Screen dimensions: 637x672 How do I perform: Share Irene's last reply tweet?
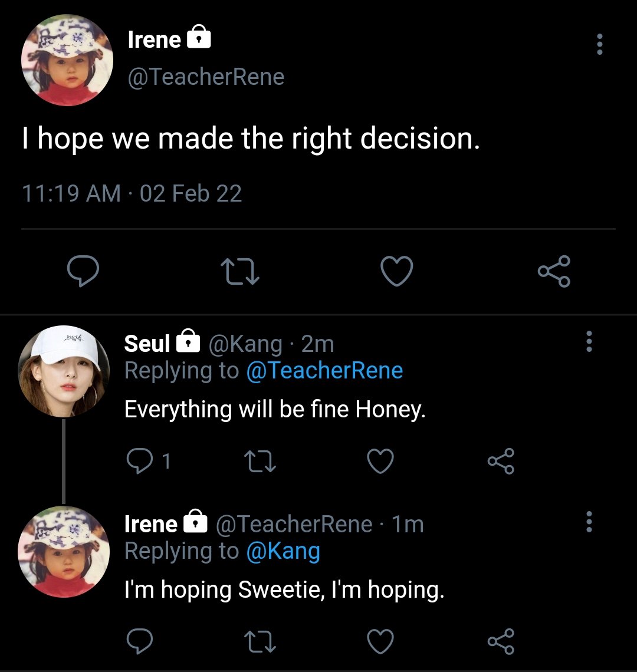click(x=501, y=641)
